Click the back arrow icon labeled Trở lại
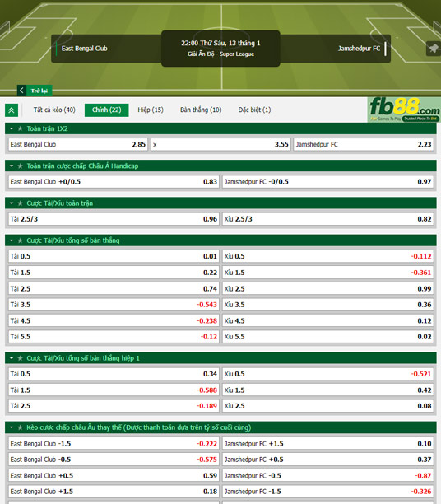 pyautogui.click(x=21, y=91)
